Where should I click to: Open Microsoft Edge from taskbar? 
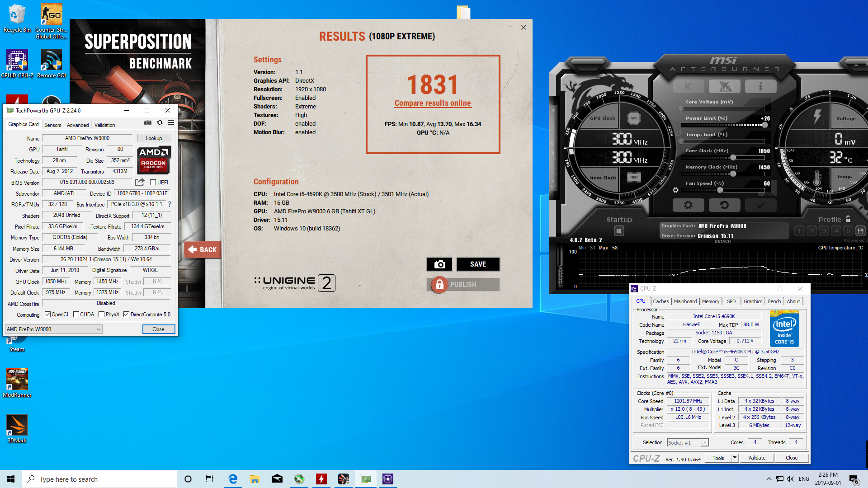(233, 479)
